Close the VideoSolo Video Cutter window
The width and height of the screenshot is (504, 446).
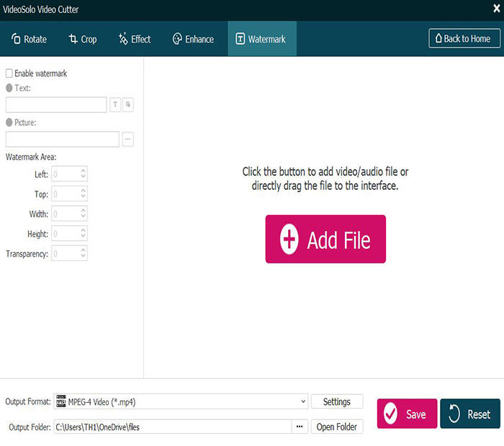pyautogui.click(x=497, y=9)
